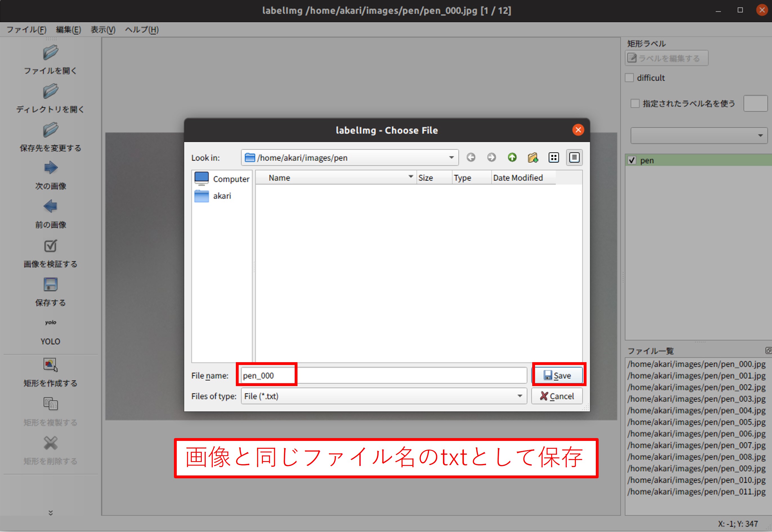Viewport: 772px width, 532px height.
Task: Open the ファイル(F) menu
Action: (x=26, y=30)
